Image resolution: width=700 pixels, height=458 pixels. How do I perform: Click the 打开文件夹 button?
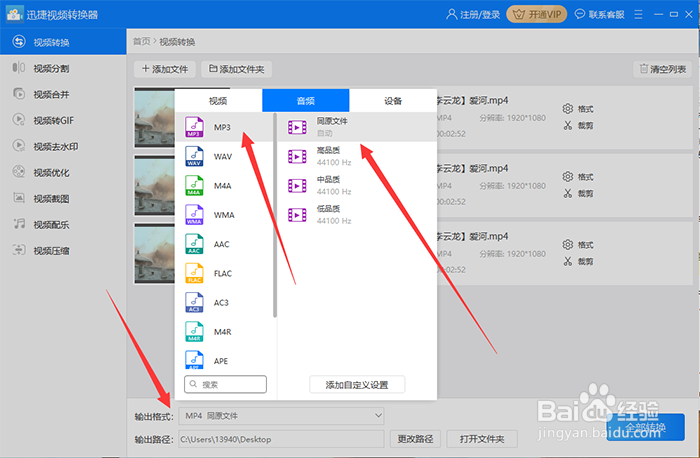click(482, 439)
